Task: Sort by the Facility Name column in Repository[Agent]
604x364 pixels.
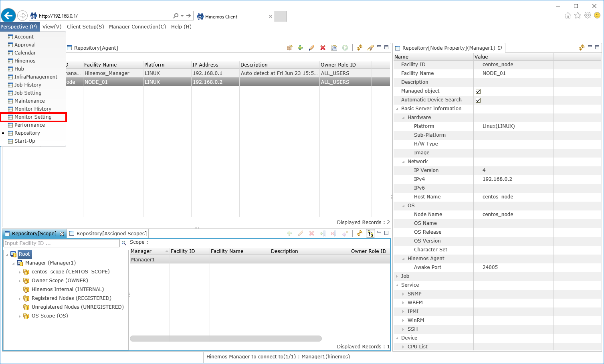Action: click(x=113, y=65)
